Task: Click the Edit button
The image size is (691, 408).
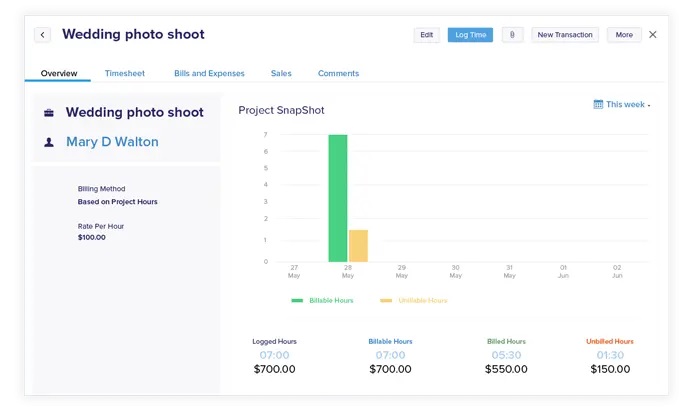Action: click(x=426, y=35)
